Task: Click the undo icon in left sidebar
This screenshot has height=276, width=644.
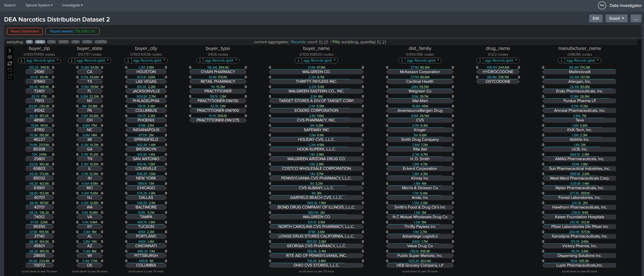Action: [x=10, y=70]
